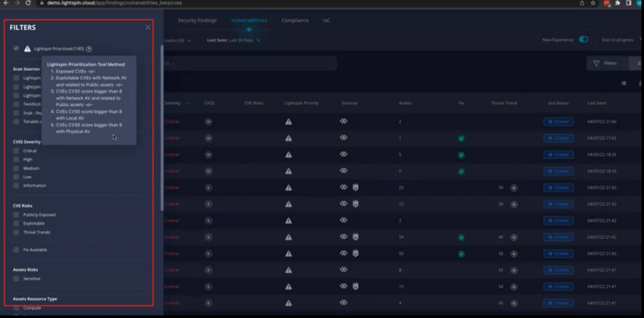Click the first row's source icon

pyautogui.click(x=343, y=122)
